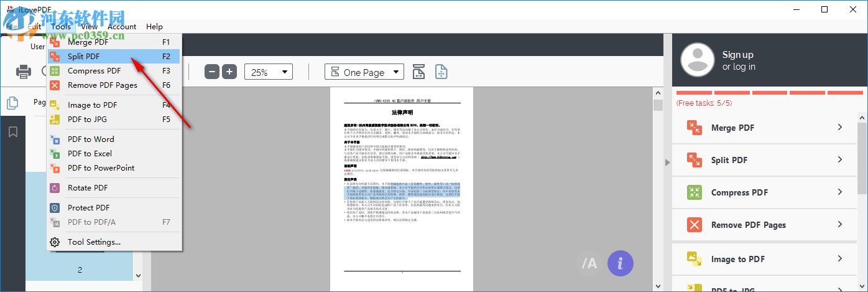This screenshot has height=292, width=868.
Task: Open the page thumbnails sidebar icon
Action: pos(12,103)
